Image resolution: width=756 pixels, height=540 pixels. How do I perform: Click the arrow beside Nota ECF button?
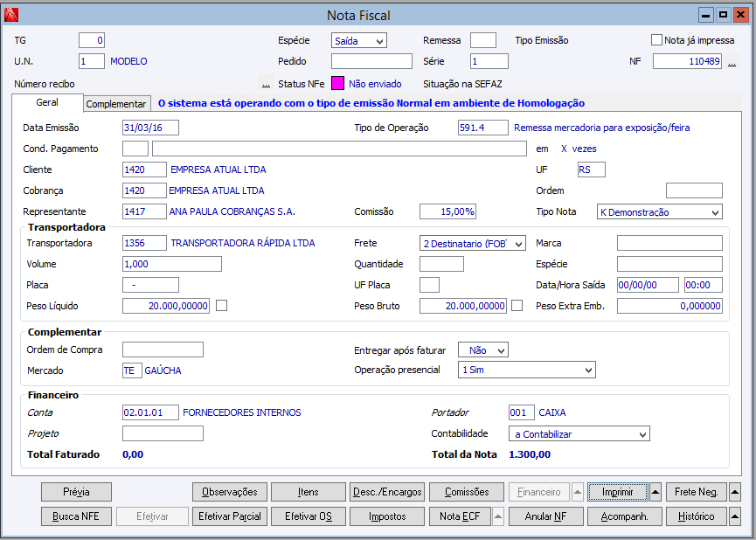[498, 516]
